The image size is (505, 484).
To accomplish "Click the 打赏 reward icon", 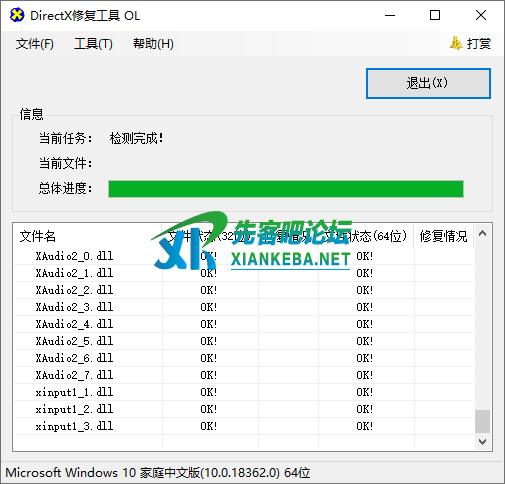I will coord(456,43).
